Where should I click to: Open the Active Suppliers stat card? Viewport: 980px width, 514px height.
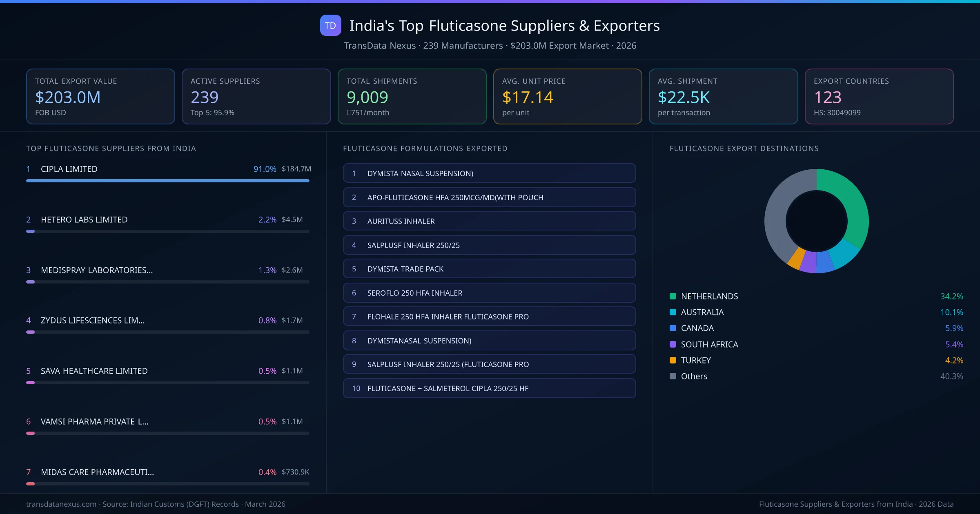click(256, 96)
